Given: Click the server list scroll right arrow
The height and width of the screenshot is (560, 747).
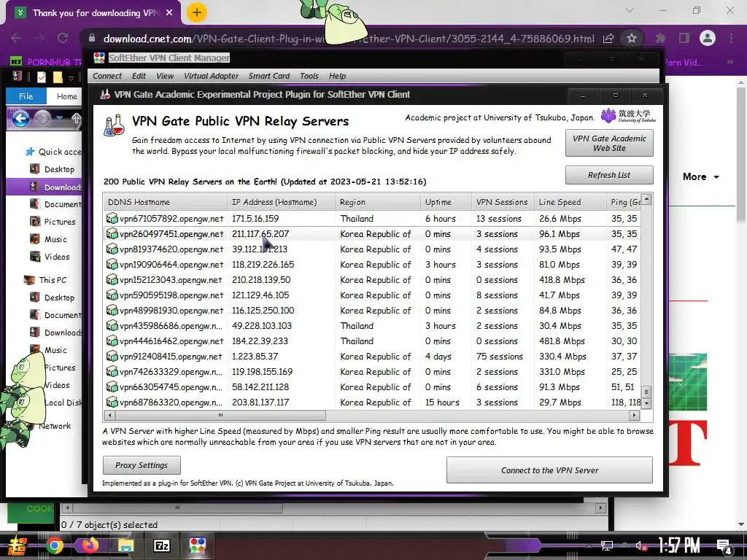Looking at the screenshot, I should tap(634, 415).
